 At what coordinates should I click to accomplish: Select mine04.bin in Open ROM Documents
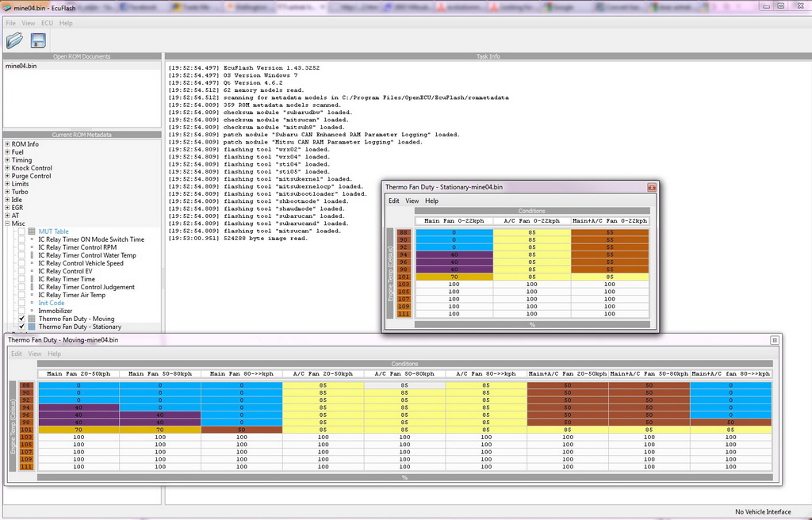[21, 66]
